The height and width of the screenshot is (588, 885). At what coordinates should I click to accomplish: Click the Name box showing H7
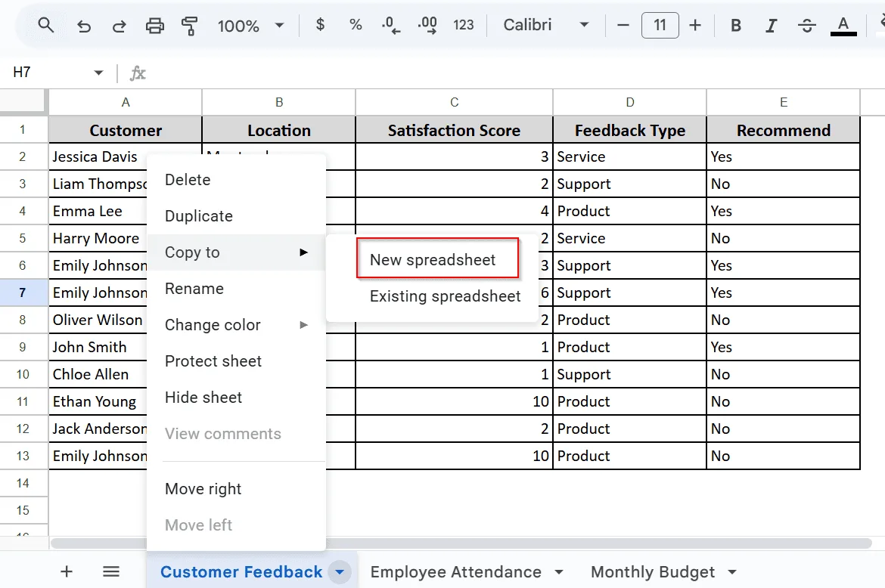tap(22, 72)
